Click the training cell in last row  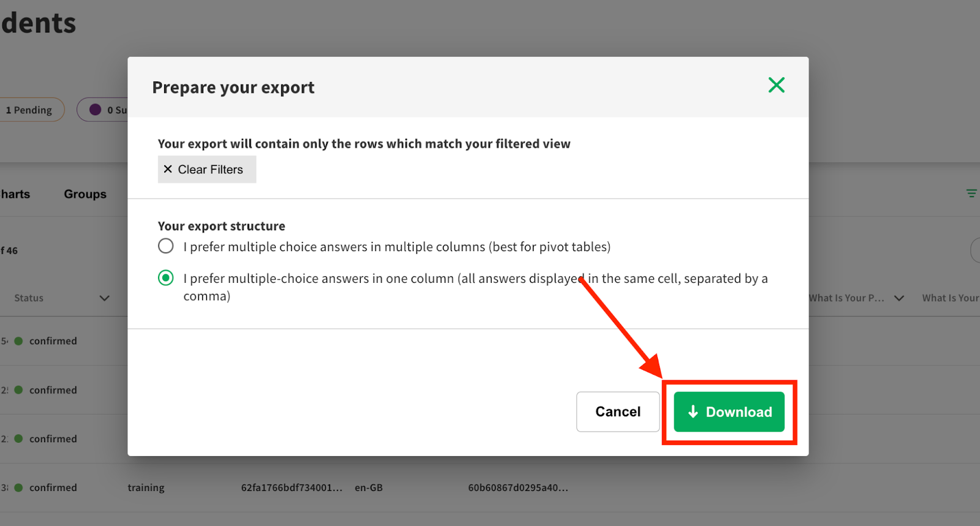click(146, 488)
